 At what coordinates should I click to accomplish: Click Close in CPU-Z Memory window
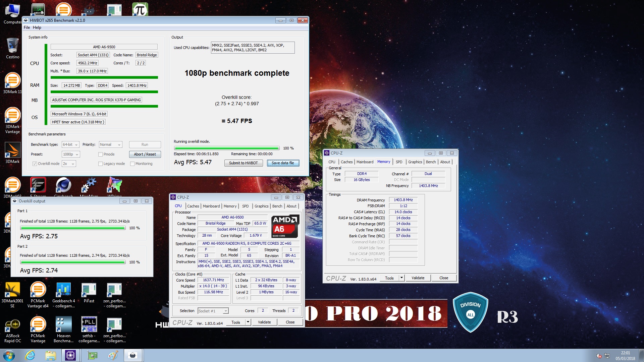pos(444,278)
